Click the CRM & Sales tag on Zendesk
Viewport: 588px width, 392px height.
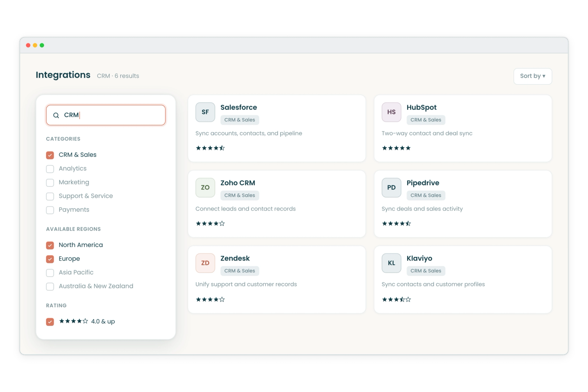240,271
